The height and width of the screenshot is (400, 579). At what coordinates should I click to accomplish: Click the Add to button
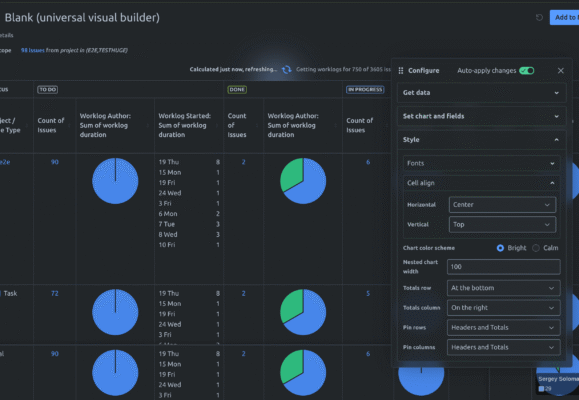click(565, 17)
